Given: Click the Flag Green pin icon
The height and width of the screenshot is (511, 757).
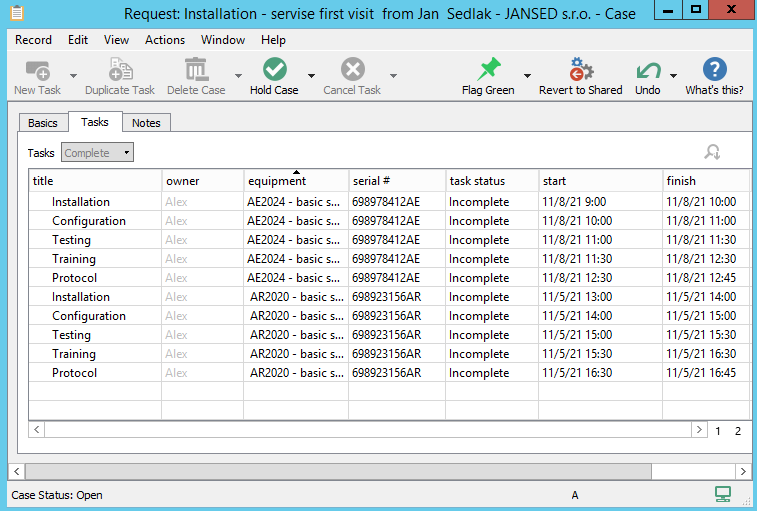Looking at the screenshot, I should [488, 70].
